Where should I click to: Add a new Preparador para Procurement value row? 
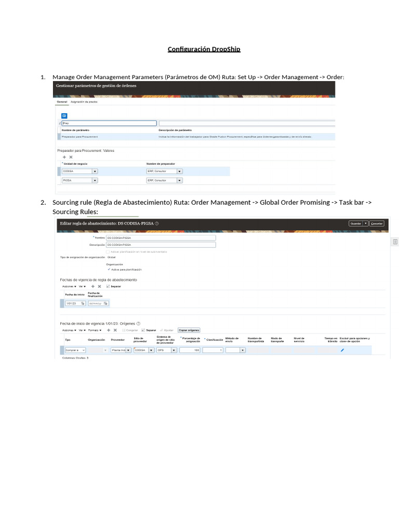point(64,157)
